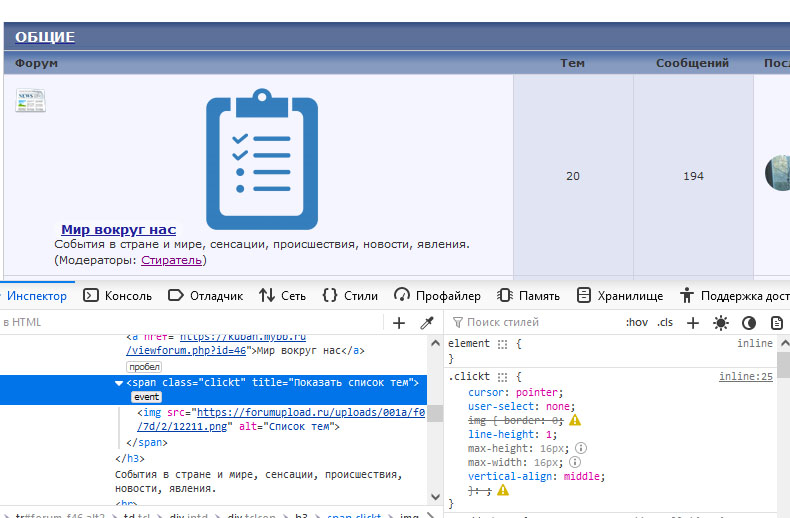Pick an element with the eyedropper icon
This screenshot has height=518, width=790.
(427, 323)
